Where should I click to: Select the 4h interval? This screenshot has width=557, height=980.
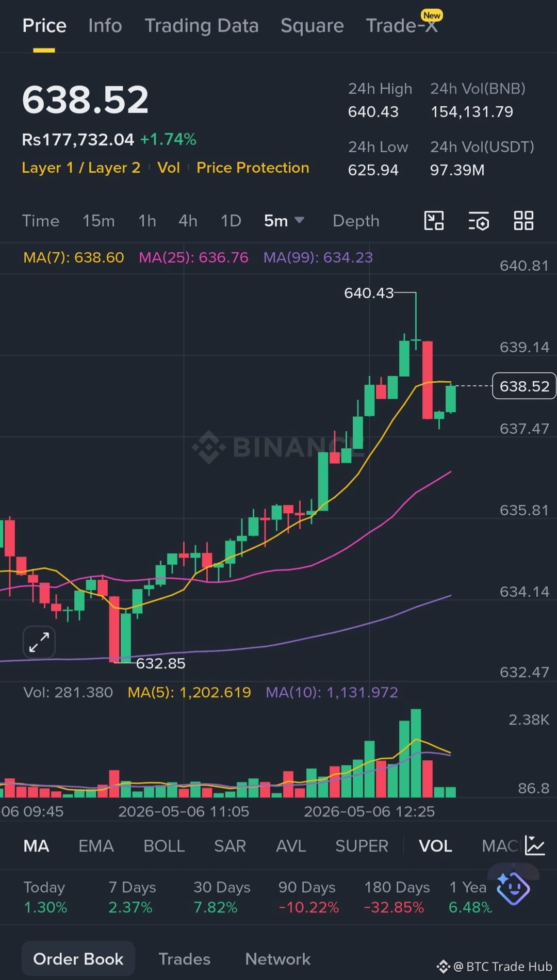pos(188,221)
